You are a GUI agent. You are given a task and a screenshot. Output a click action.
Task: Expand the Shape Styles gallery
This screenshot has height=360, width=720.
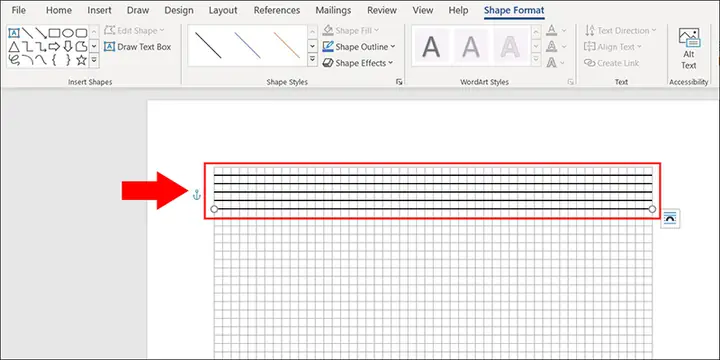pyautogui.click(x=313, y=60)
